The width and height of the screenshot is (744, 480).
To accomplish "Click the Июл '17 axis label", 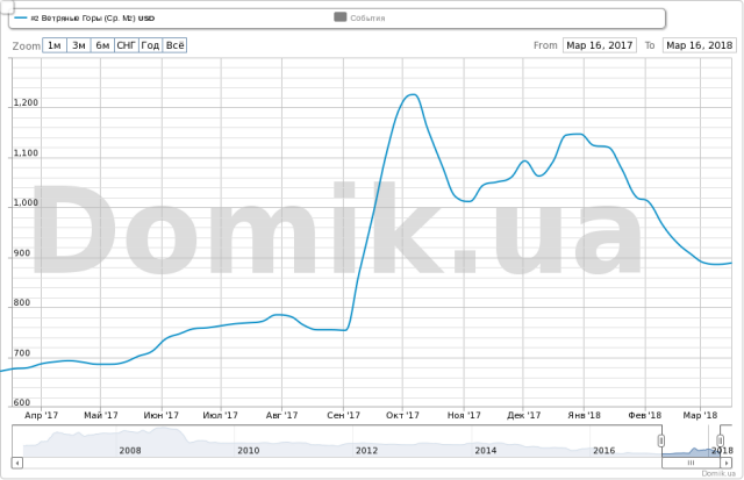I will pyautogui.click(x=220, y=415).
